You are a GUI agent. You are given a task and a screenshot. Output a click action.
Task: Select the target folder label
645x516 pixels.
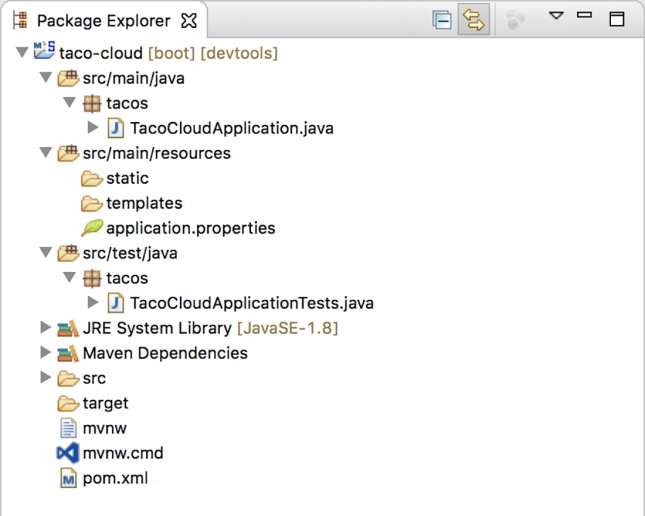(106, 404)
